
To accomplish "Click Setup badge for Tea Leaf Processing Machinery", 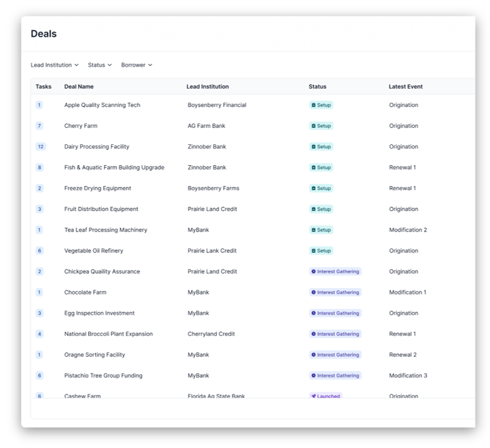I will [321, 230].
